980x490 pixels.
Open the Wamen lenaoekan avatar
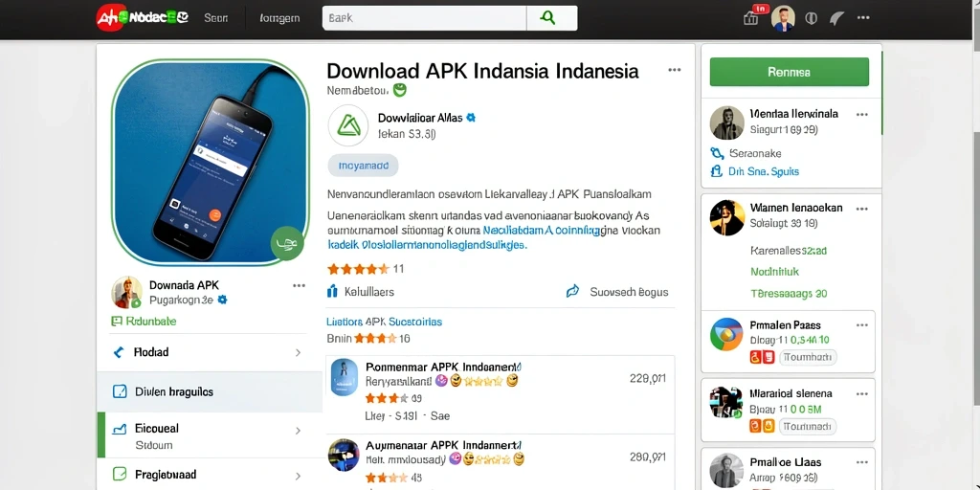(727, 217)
